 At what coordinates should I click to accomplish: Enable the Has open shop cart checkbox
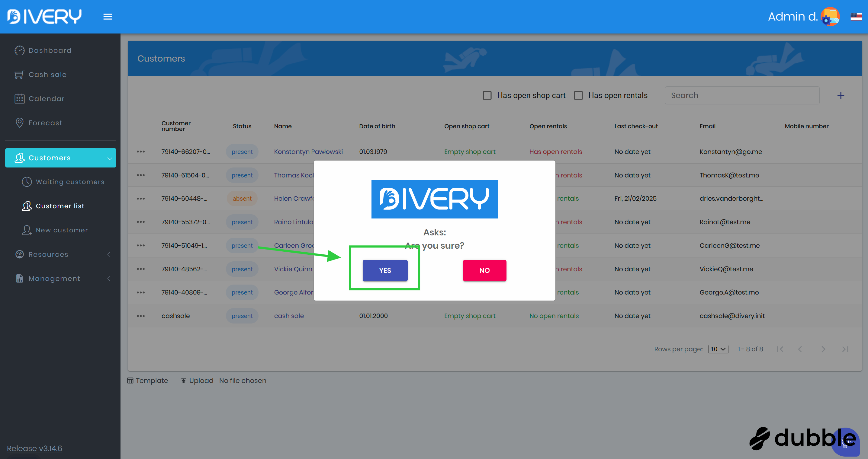487,95
